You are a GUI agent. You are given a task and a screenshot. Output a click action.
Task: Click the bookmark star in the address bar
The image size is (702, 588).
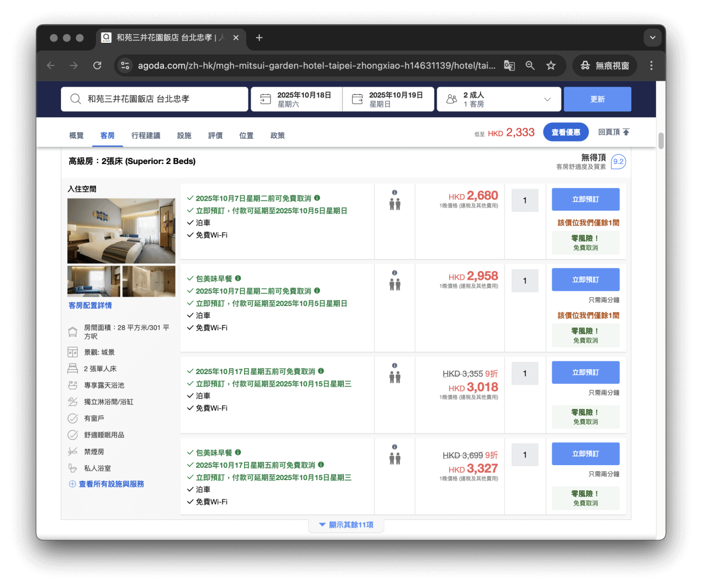click(551, 65)
